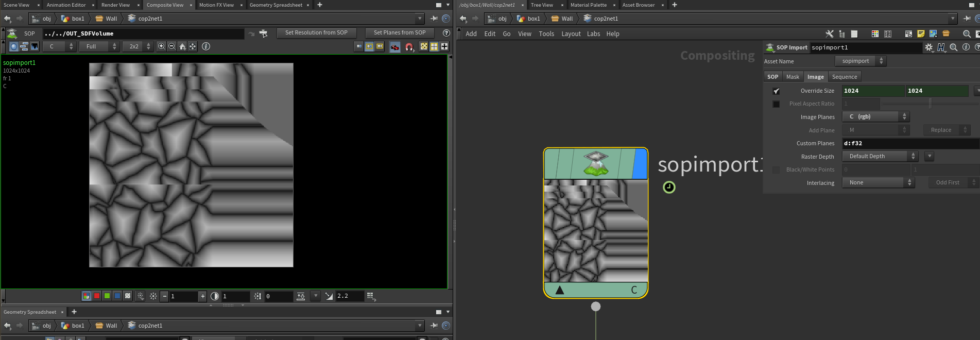Screen dimensions: 980x340
Task: Click the magnet snapping icon in viewer
Action: (409, 47)
